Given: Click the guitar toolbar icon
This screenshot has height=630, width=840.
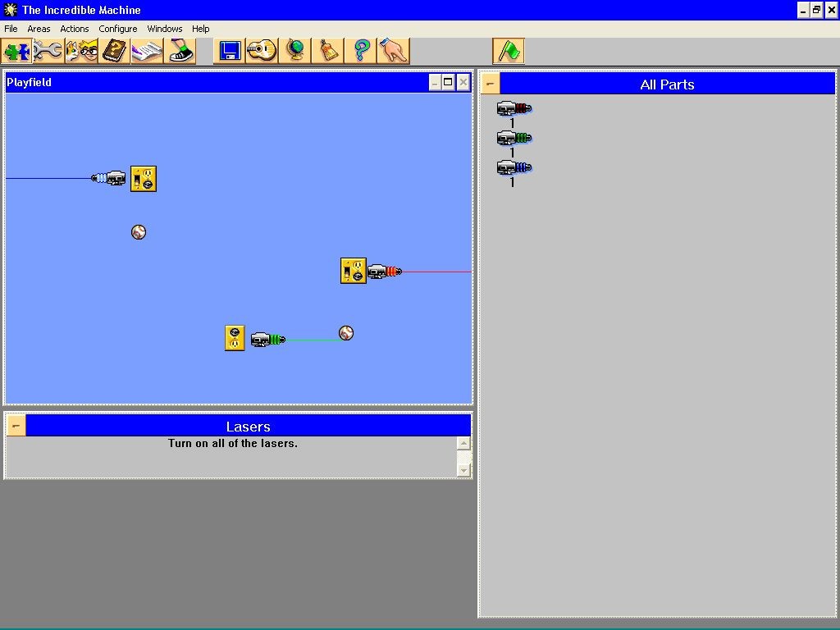Looking at the screenshot, I should pos(262,52).
